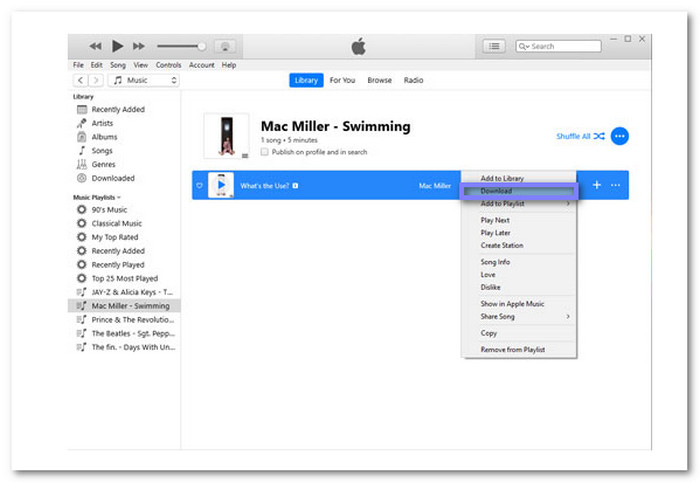Enable Publish on profile and in search
700x483 pixels.
(264, 152)
